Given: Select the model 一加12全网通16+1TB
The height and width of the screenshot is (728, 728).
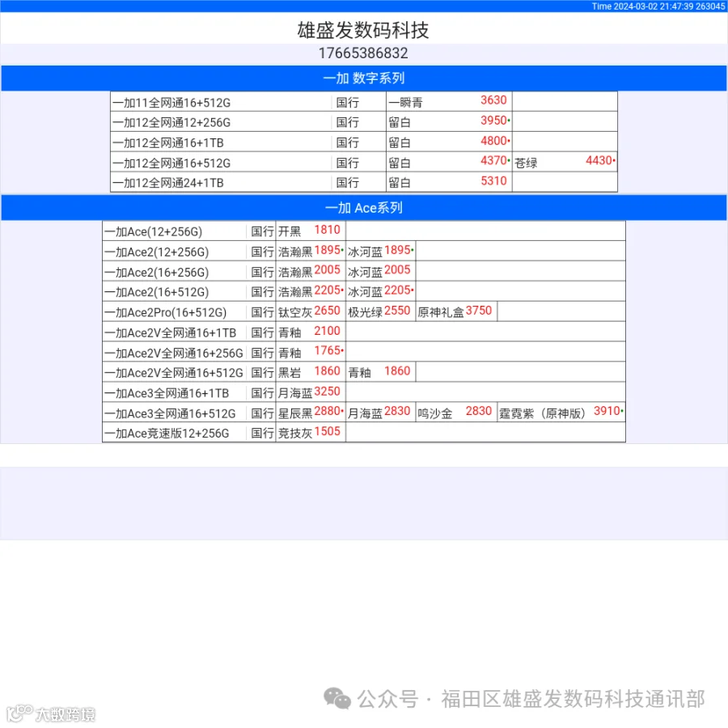Looking at the screenshot, I should pos(168,142).
